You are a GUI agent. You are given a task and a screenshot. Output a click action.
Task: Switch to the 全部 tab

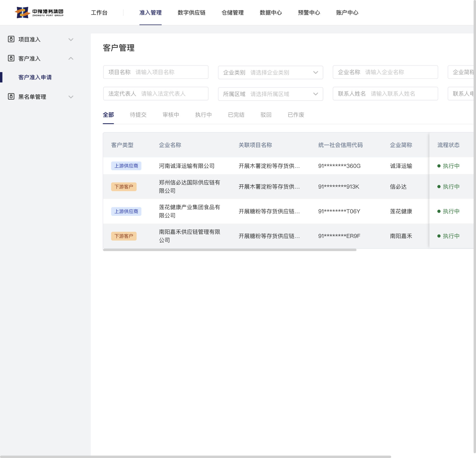108,115
